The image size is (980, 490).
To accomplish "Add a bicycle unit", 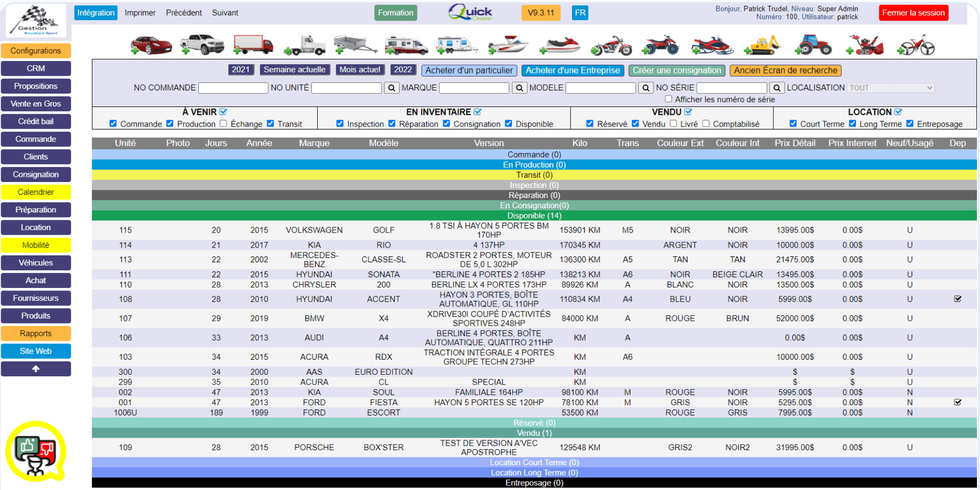I will pos(915,45).
